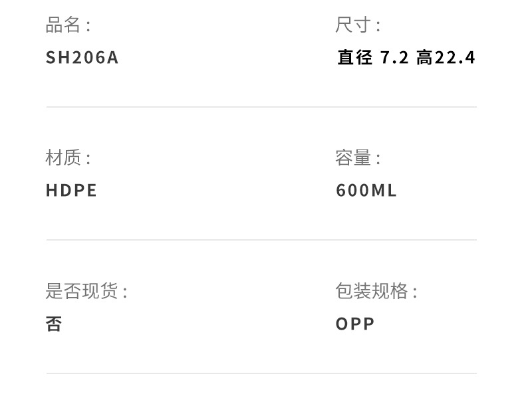Select the height number 22.4

point(455,58)
